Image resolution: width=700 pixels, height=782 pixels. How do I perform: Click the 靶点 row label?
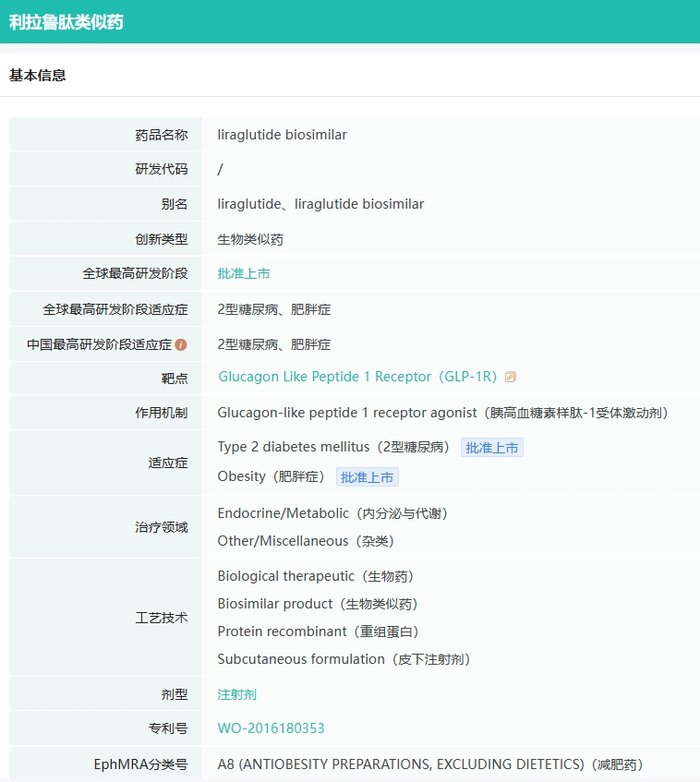pos(175,379)
